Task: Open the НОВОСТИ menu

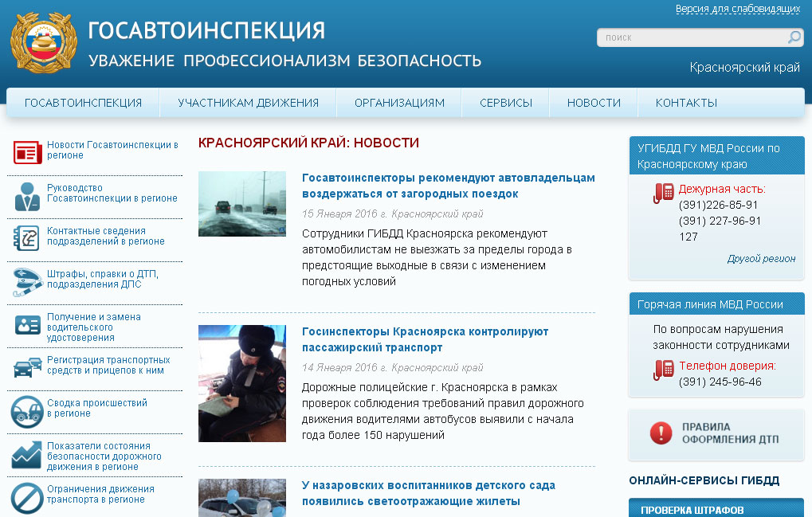Action: [594, 103]
